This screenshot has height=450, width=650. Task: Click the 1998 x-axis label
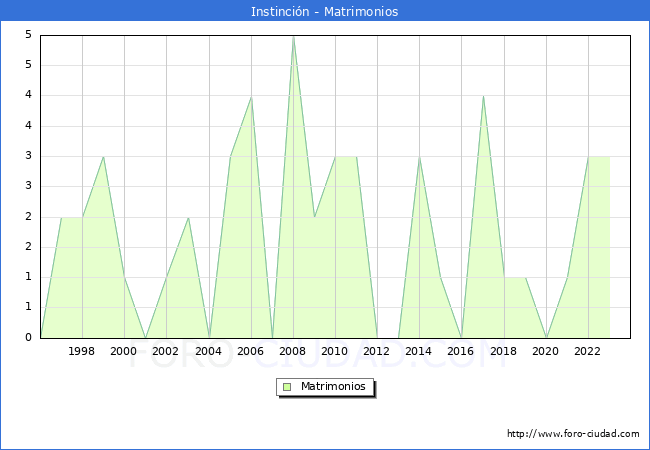[x=82, y=351]
